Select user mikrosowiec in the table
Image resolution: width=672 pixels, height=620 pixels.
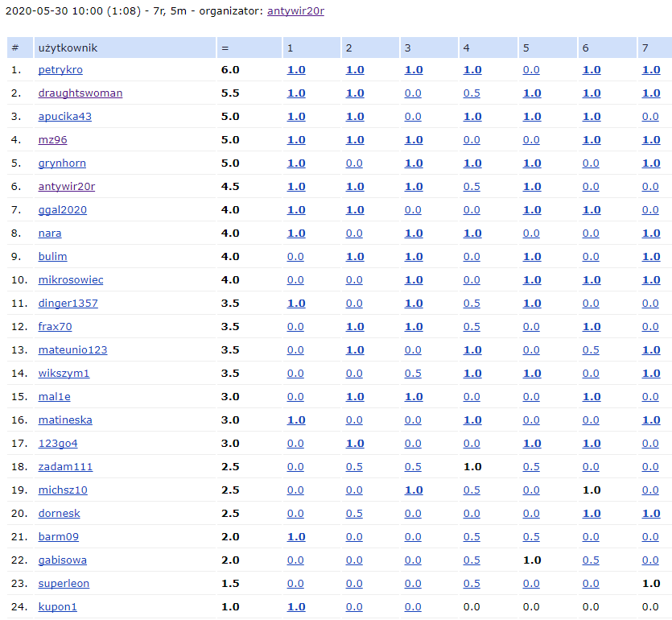tap(71, 280)
